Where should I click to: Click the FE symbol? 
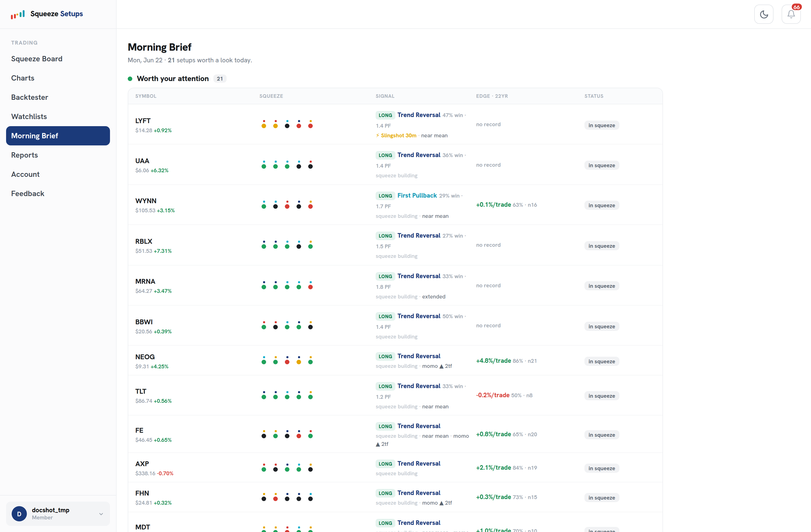click(139, 430)
